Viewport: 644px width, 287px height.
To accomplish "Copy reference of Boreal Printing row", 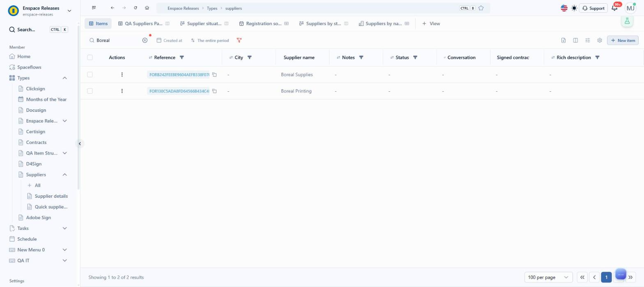I will point(214,91).
